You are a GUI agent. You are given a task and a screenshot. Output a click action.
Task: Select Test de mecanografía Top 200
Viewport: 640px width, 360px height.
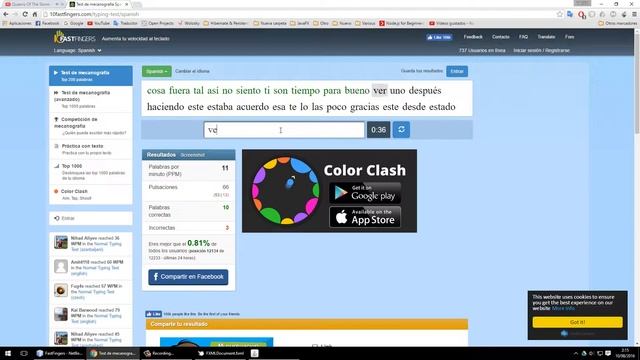91,76
